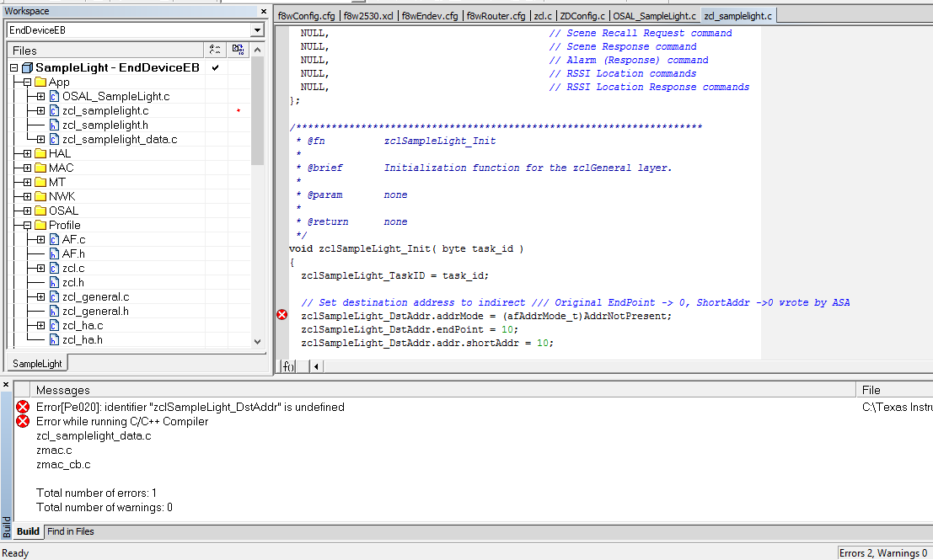Screen dimensions: 933x560
Task: Click the App folder icon
Action: 40,82
